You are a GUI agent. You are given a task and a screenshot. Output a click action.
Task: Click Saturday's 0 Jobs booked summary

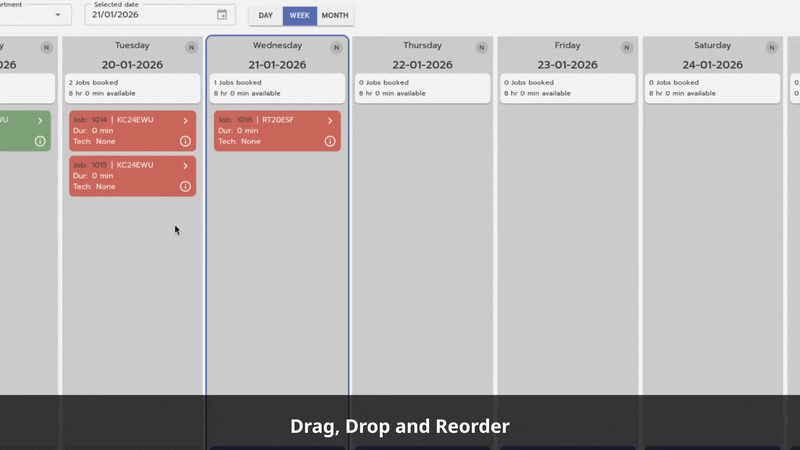712,88
